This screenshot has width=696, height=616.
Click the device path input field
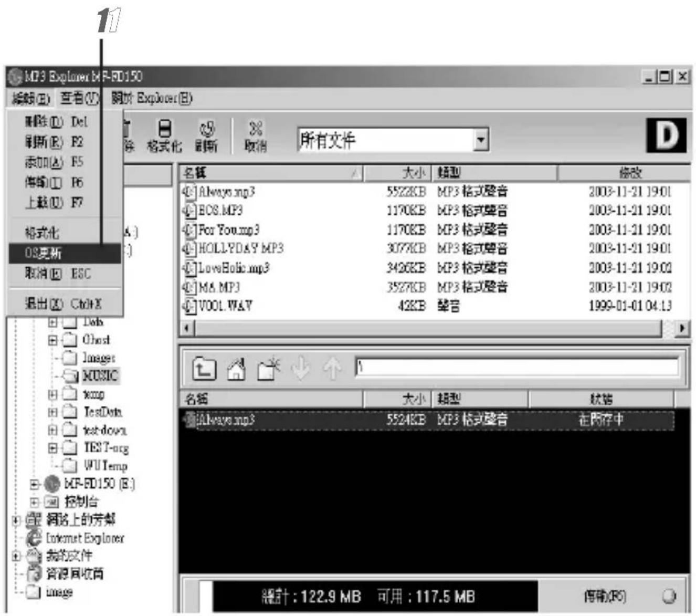(518, 367)
